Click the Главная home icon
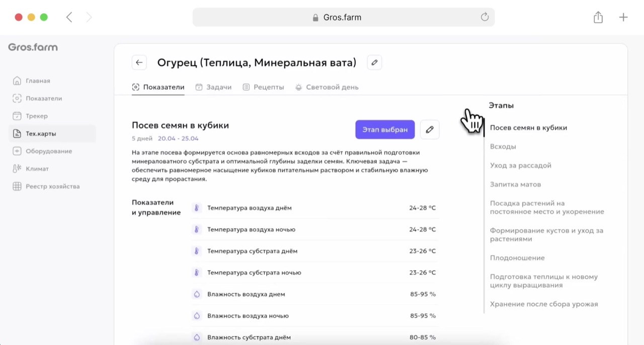The image size is (644, 345). [17, 81]
